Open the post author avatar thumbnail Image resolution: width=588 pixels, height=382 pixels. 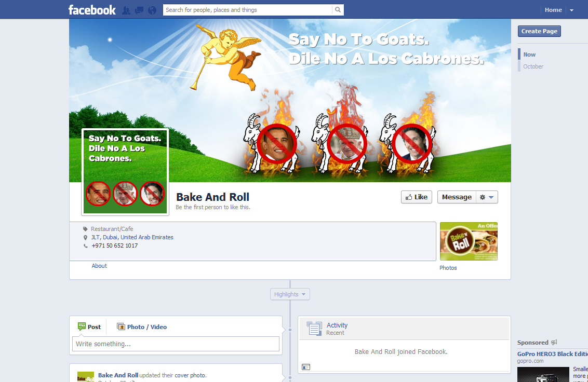pos(86,377)
